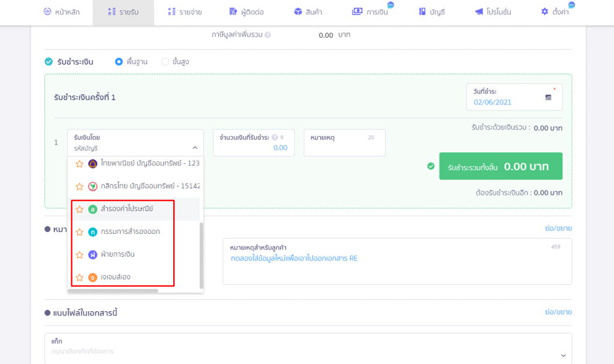This screenshot has width=614, height=364.
Task: Click the green รับชำระรวมทั้งสิ้น button
Action: 501,166
